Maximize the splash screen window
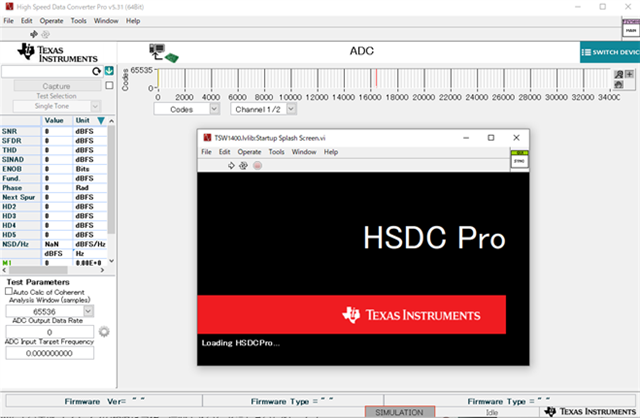 [x=491, y=138]
